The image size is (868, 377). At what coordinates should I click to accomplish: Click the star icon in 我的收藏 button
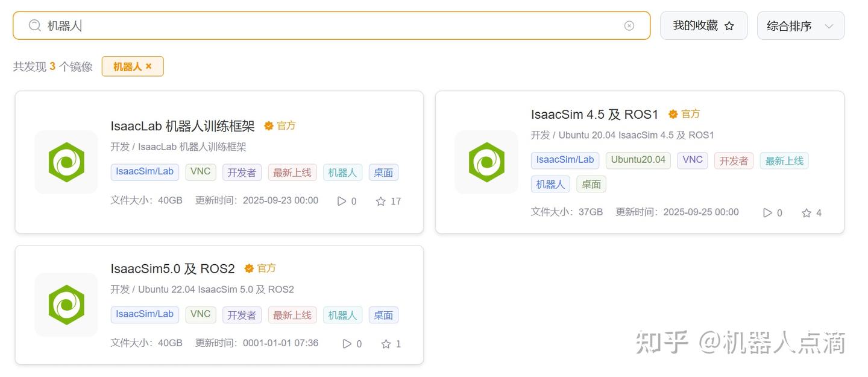click(x=729, y=26)
